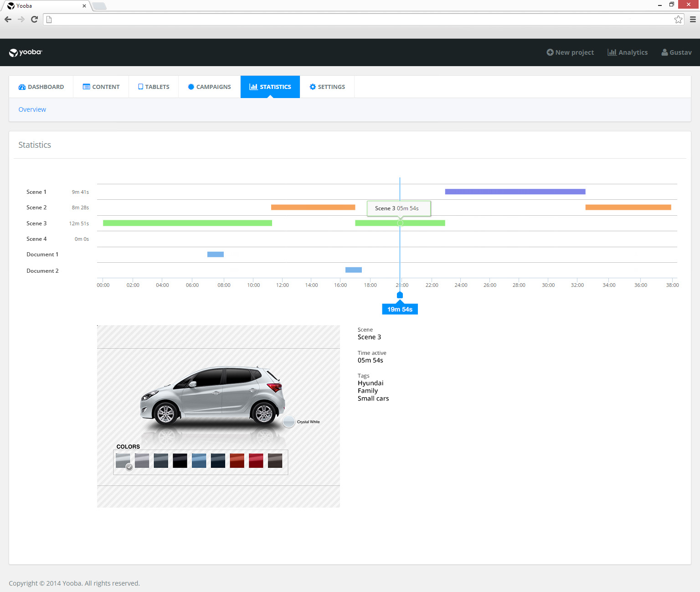Close the Yooba browser tab
700x592 pixels.
[x=84, y=6]
